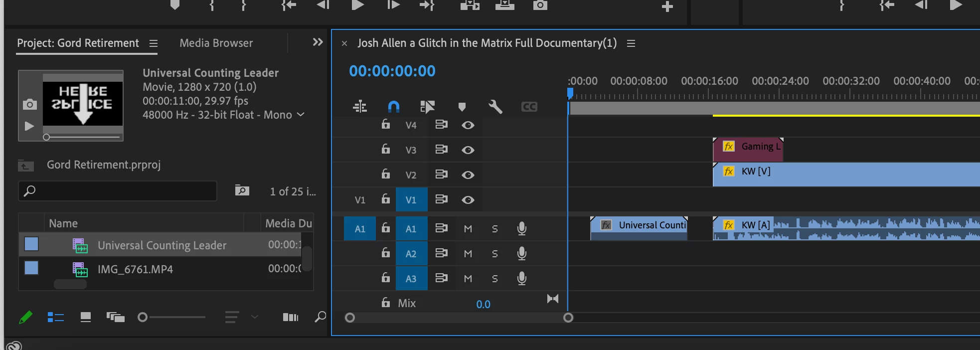The width and height of the screenshot is (980, 350).
Task: Mute audio track A3
Action: [468, 279]
